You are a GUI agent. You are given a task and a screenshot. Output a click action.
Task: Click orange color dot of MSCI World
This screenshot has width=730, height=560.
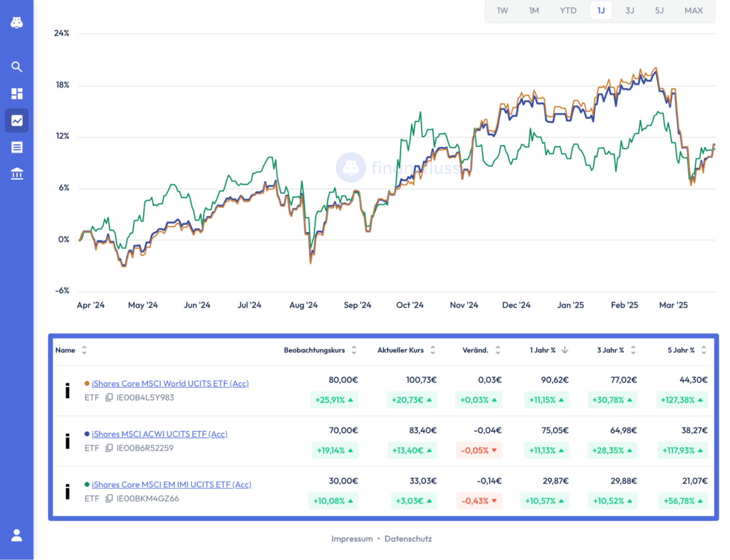coord(87,383)
